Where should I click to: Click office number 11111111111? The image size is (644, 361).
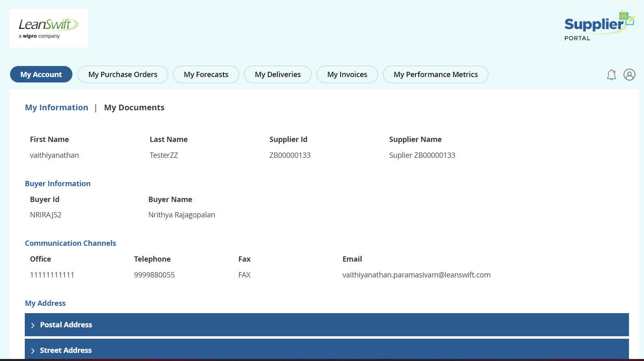[x=52, y=275]
